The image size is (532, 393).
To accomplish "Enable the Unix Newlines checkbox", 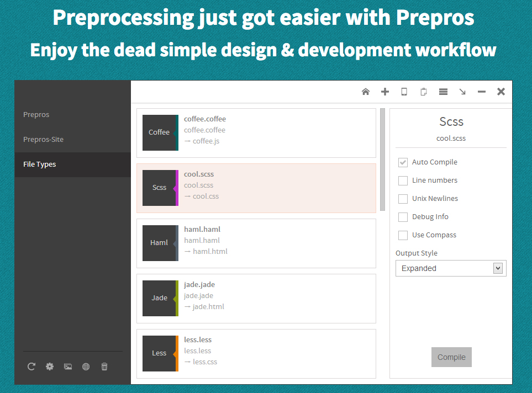I will pyautogui.click(x=403, y=199).
